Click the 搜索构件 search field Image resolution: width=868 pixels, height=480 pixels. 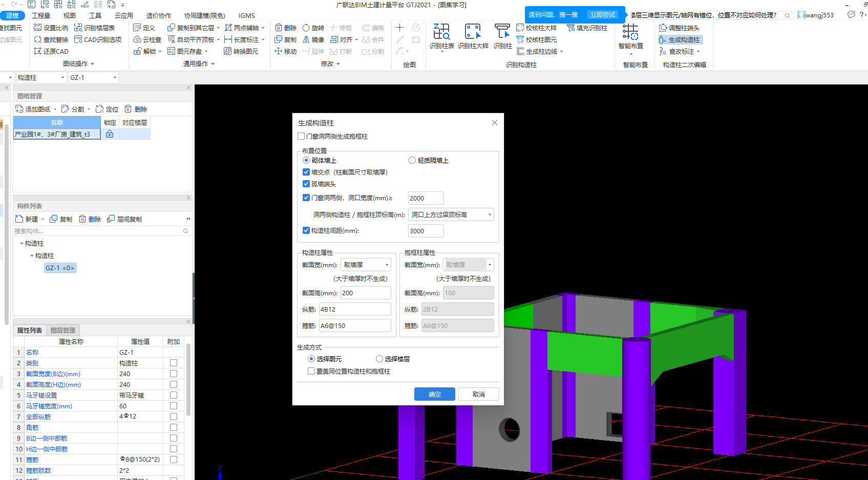[101, 231]
